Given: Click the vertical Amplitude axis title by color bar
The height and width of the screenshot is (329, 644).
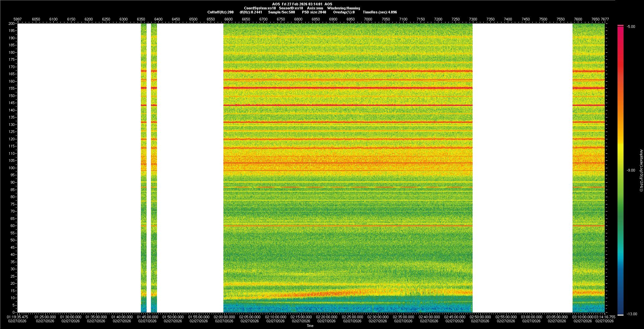Looking at the screenshot, I should point(641,171).
